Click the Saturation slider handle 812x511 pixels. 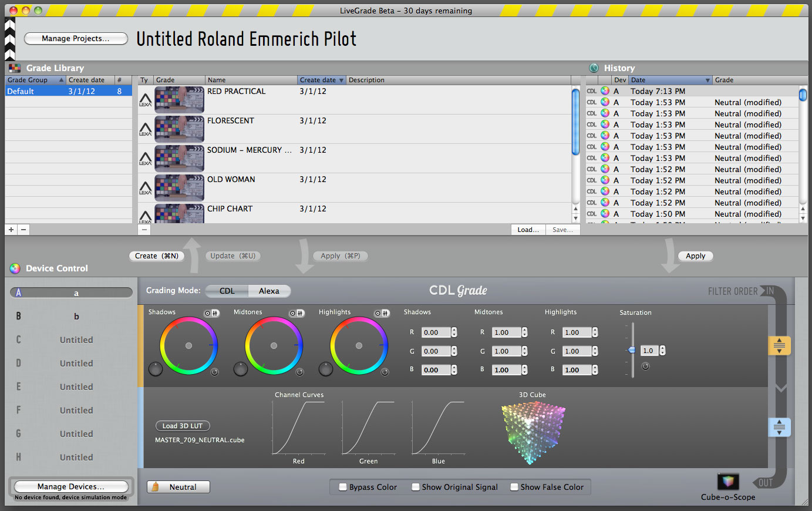pos(632,350)
